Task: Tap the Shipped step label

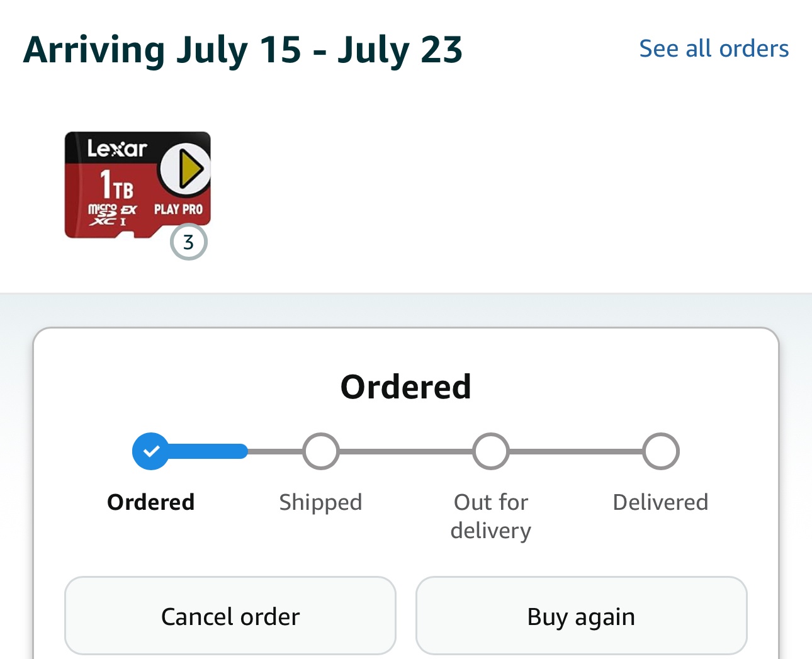Action: click(x=321, y=502)
